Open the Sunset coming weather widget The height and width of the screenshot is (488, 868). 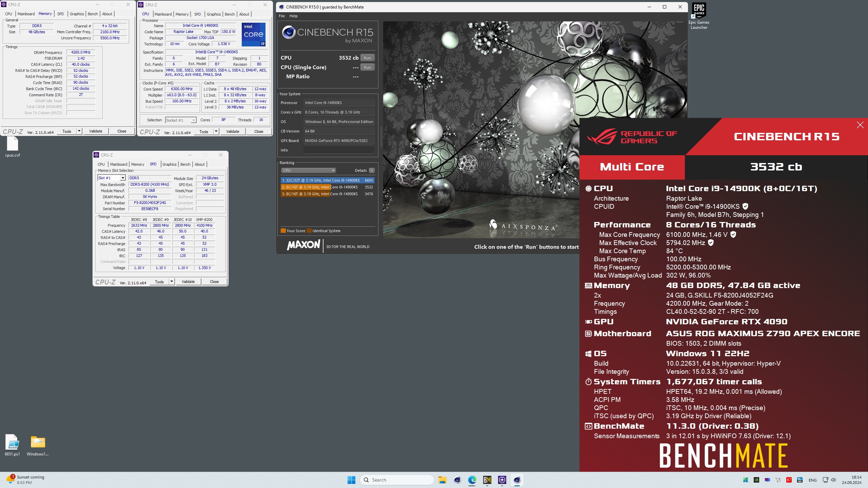[x=26, y=480]
